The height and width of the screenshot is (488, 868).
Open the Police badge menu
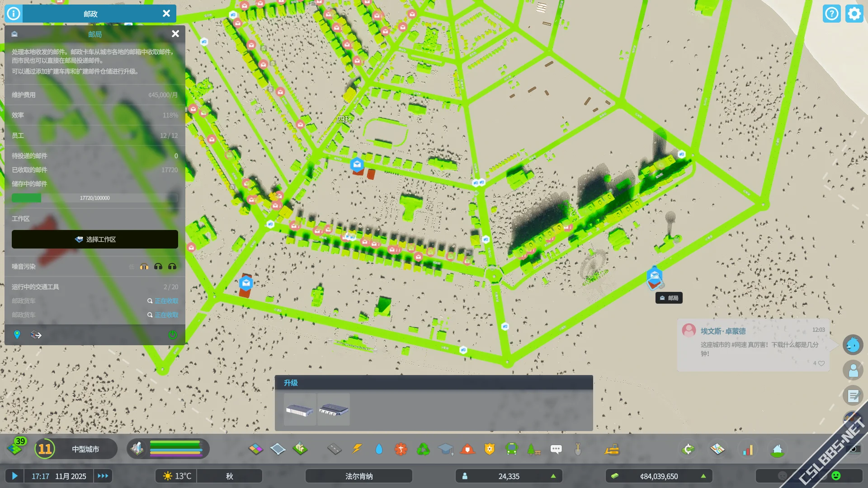(x=490, y=449)
